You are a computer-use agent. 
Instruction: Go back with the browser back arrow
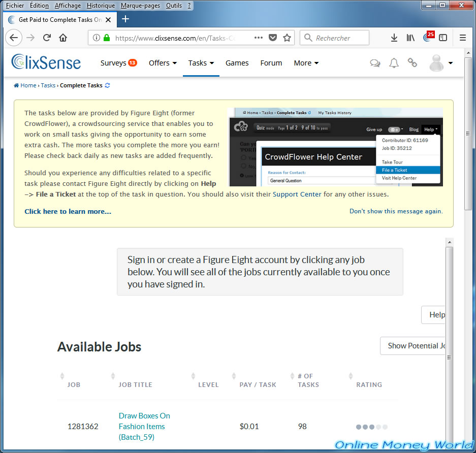pos(14,38)
